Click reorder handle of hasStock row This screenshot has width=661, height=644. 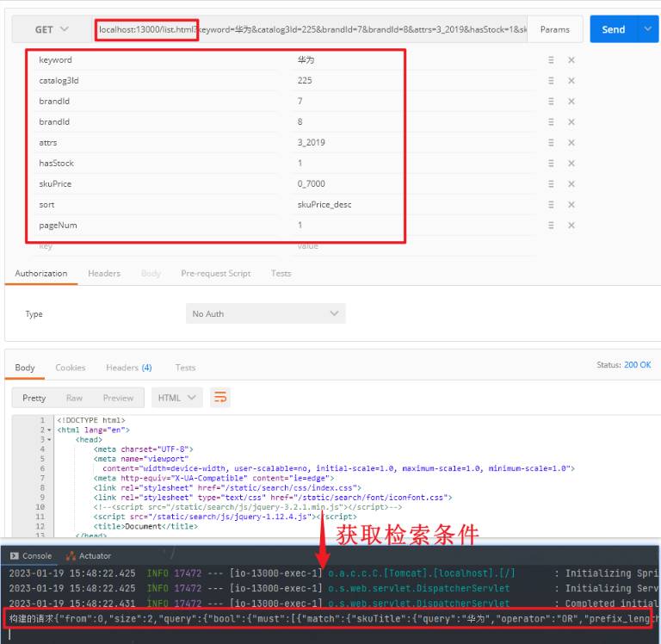point(551,164)
